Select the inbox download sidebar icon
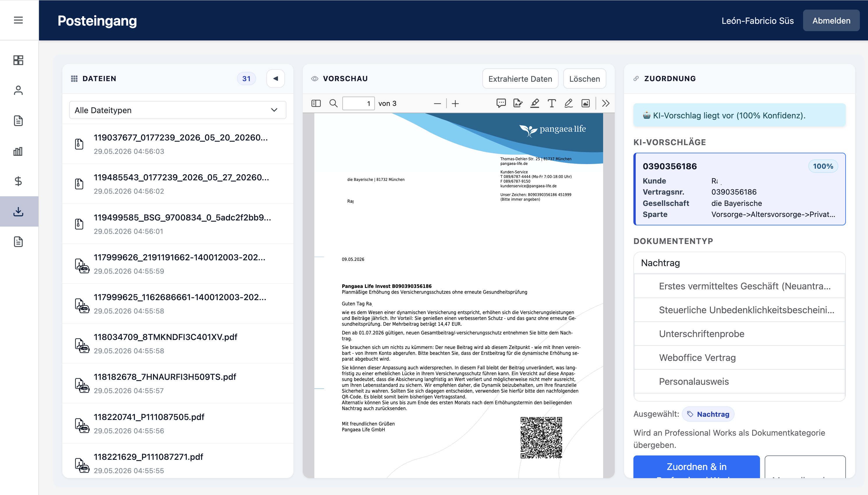This screenshot has width=868, height=495. (x=18, y=211)
